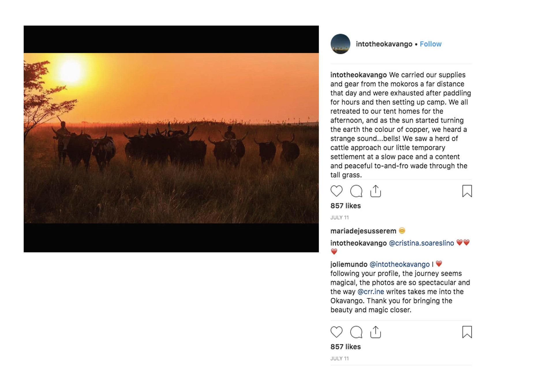This screenshot has height=392, width=554.
Task: Toggle the lower bookmark save icon
Action: [467, 332]
